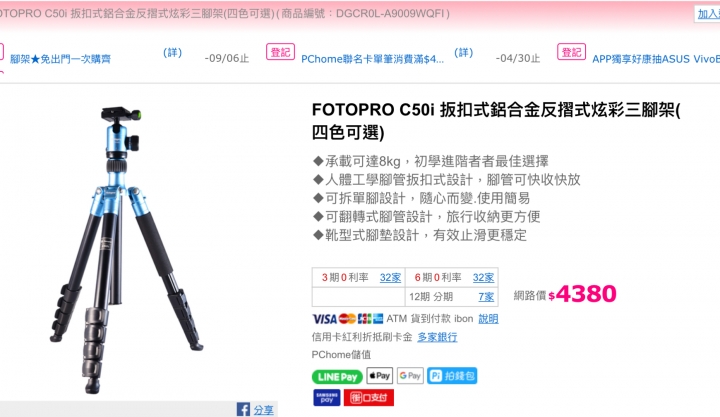The width and height of the screenshot is (720, 417).
Task: Click the Google Pay payment icon
Action: tap(410, 376)
